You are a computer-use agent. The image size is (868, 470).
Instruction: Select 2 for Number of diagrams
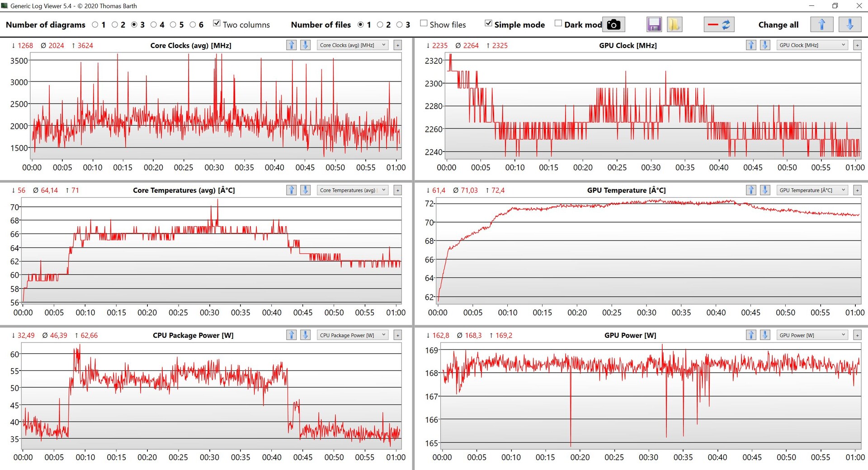tap(114, 24)
